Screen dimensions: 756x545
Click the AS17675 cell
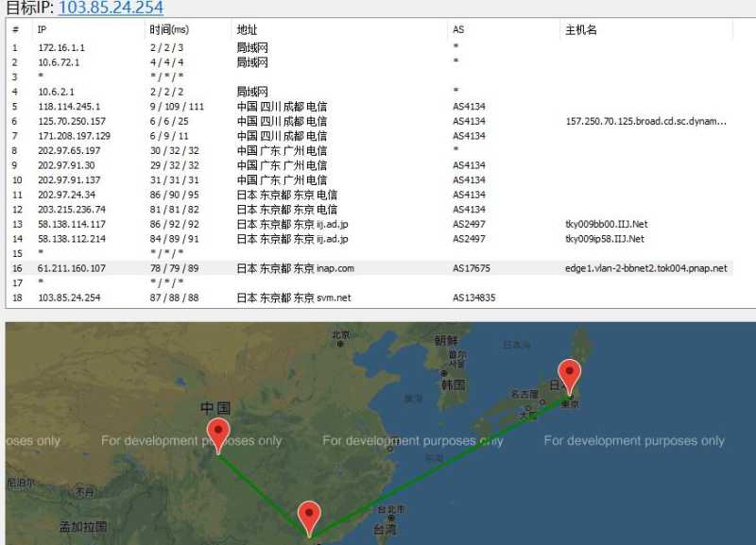[x=471, y=268]
